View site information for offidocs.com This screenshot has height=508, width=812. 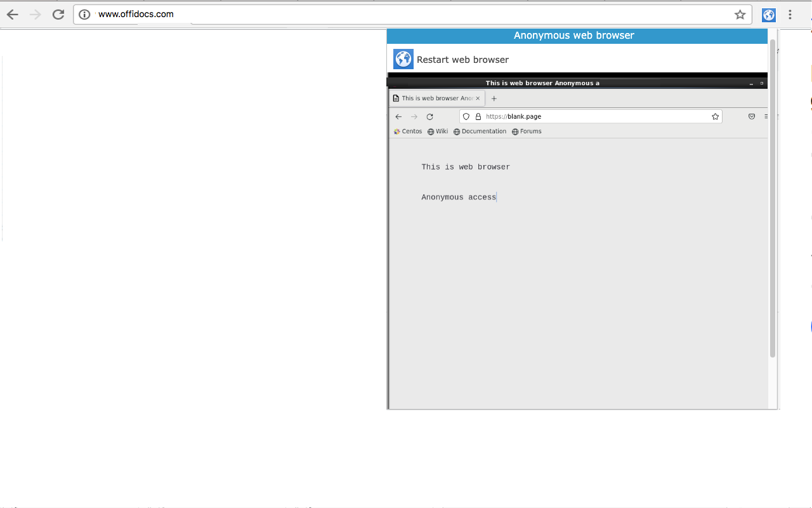84,15
